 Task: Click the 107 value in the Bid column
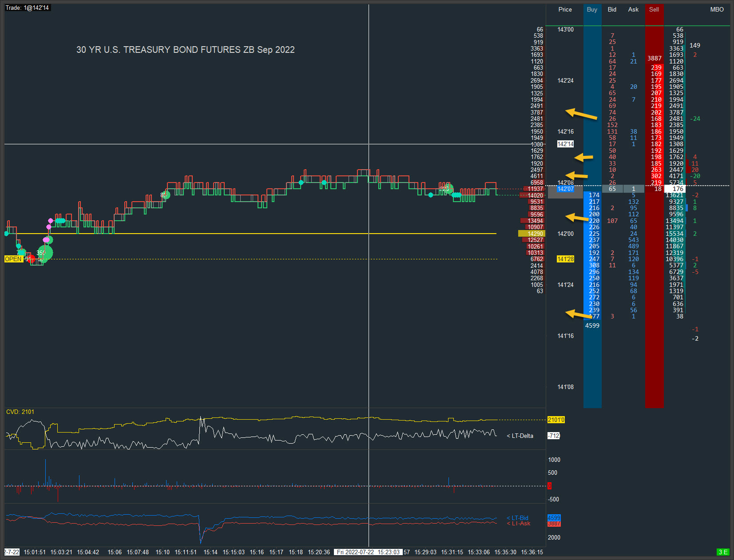tap(612, 221)
